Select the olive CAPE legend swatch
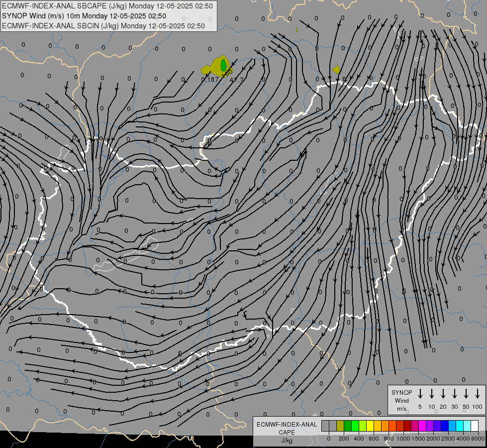 point(340,426)
